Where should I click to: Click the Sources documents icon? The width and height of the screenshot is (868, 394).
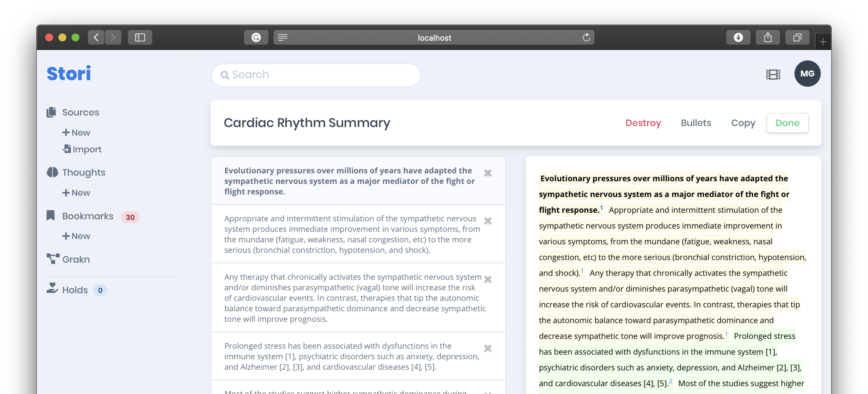(51, 112)
